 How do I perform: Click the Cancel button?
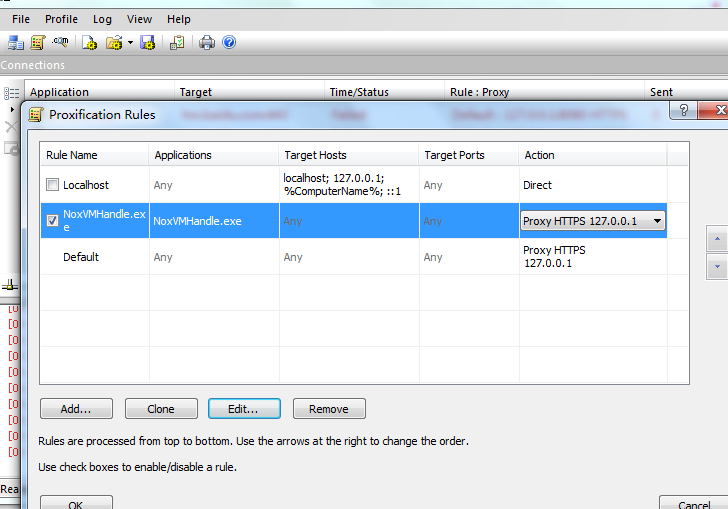click(694, 503)
